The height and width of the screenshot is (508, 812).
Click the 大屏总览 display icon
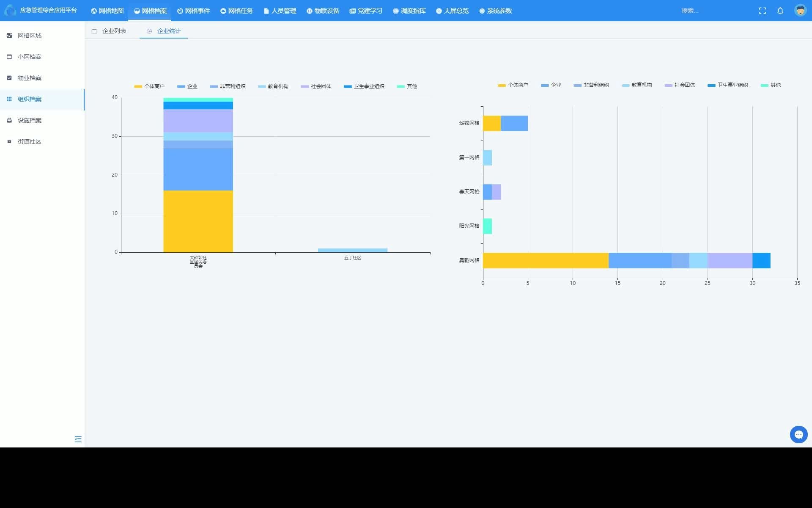point(439,10)
